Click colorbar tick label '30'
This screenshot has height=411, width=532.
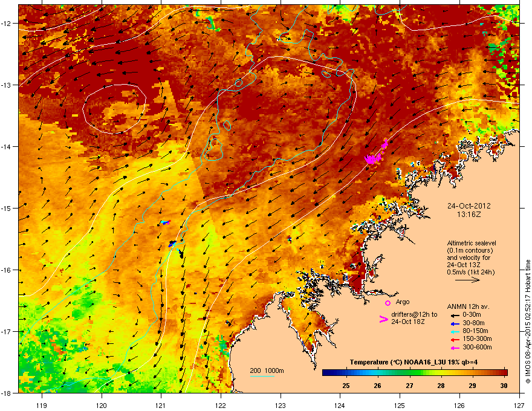[x=504, y=386]
